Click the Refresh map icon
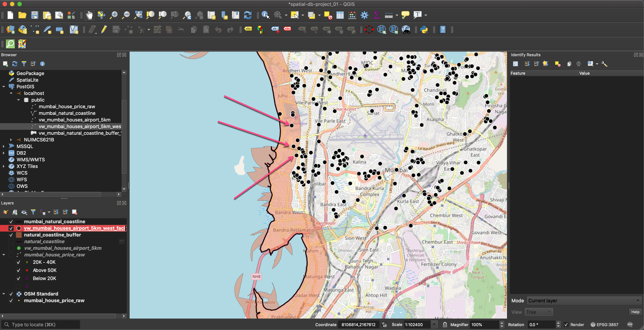The width and height of the screenshot is (644, 330). [247, 15]
